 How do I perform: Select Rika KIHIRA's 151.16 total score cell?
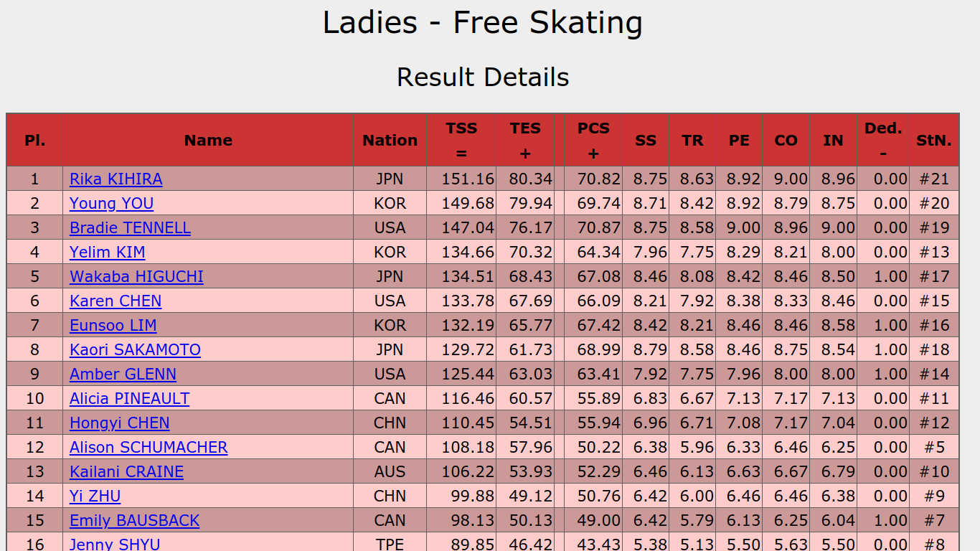pyautogui.click(x=467, y=179)
